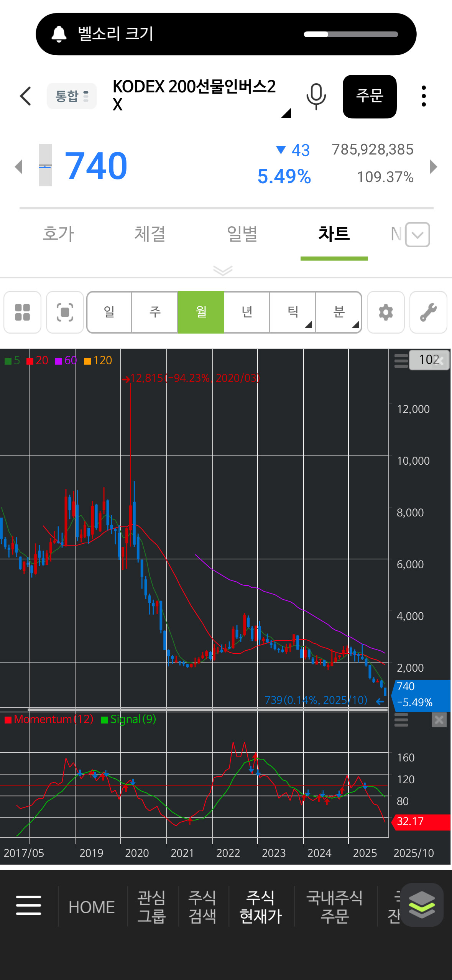Open stock name KODEX 200선물인버스2X selector
The image size is (452, 980).
pos(201,96)
